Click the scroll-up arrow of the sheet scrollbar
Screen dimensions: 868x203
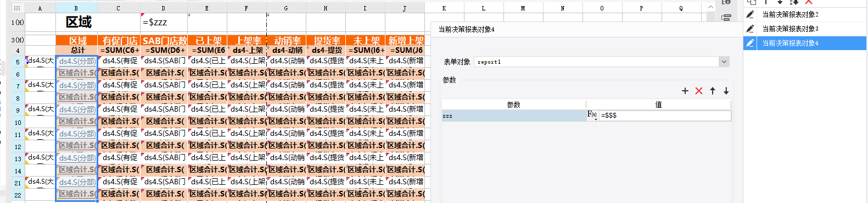coord(711,7)
